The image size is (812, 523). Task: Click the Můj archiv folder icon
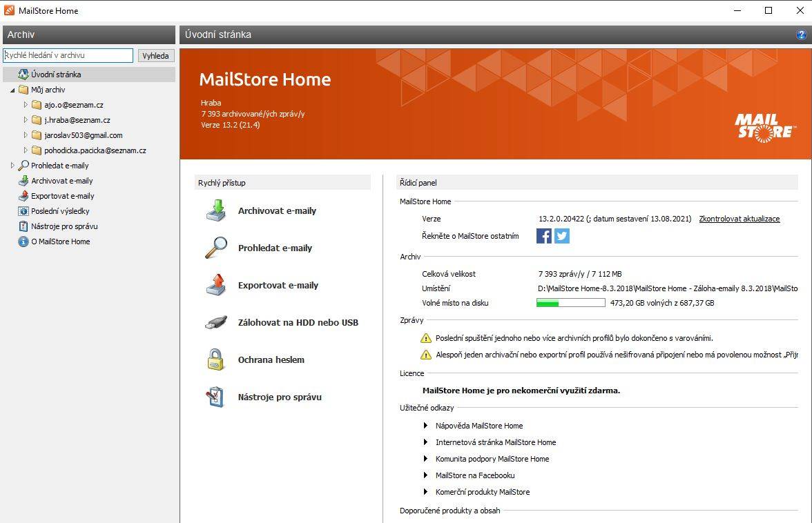coord(23,90)
